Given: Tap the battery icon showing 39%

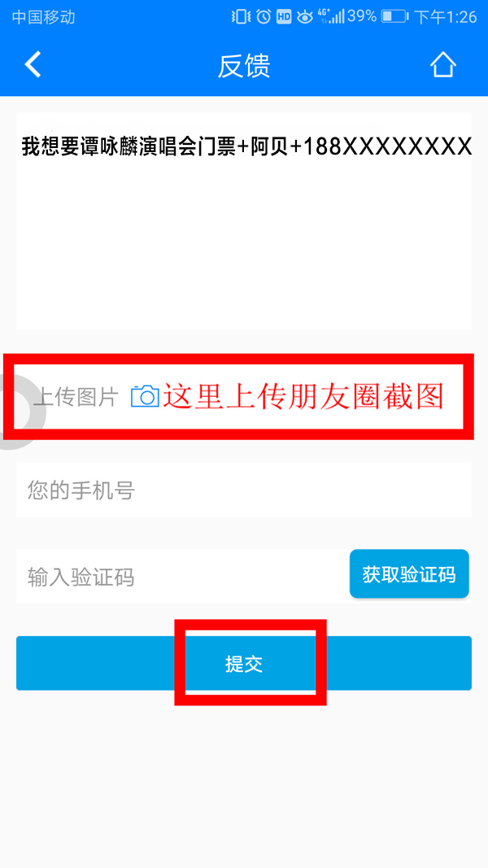Looking at the screenshot, I should click(x=395, y=16).
